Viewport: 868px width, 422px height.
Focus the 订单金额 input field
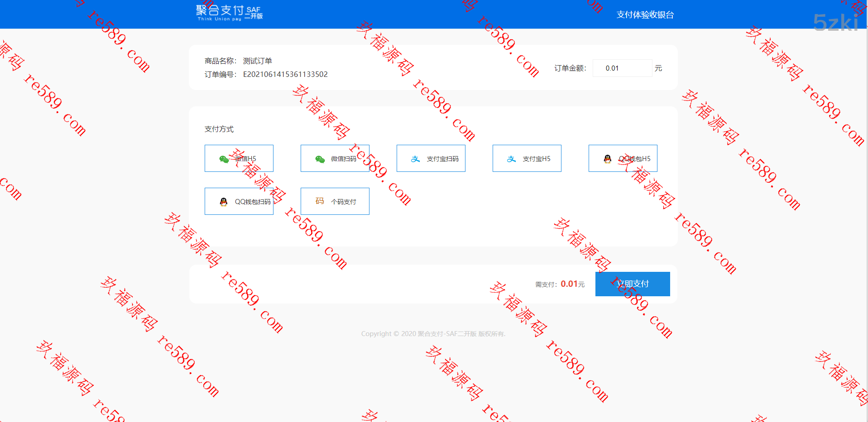pyautogui.click(x=622, y=68)
